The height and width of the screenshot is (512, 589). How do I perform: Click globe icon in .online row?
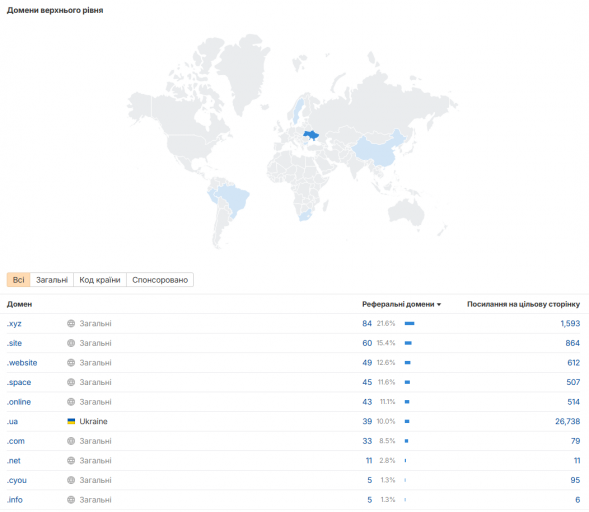(71, 402)
